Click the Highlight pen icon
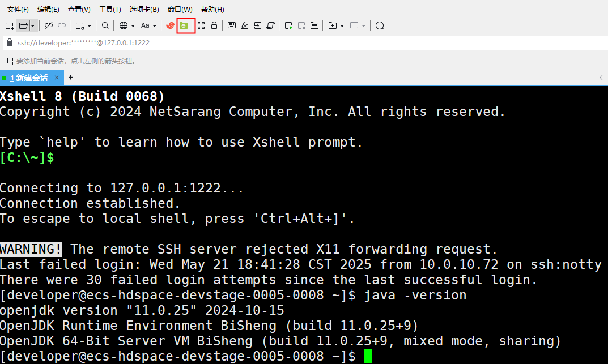The width and height of the screenshot is (608, 364). coord(245,25)
